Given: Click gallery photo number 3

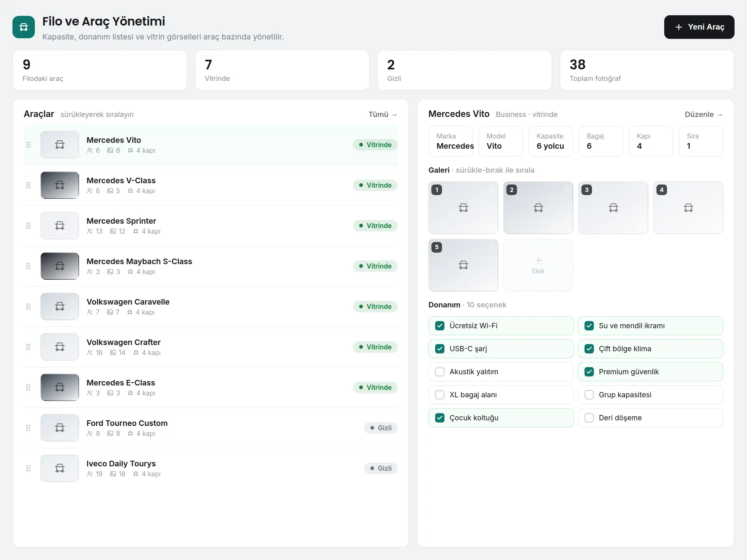Looking at the screenshot, I should coord(613,208).
